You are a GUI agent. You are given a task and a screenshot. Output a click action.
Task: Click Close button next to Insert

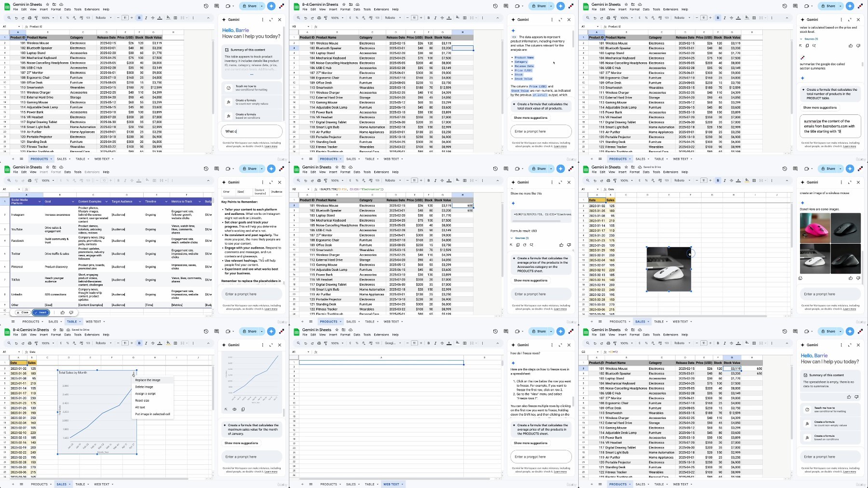[x=23, y=312]
